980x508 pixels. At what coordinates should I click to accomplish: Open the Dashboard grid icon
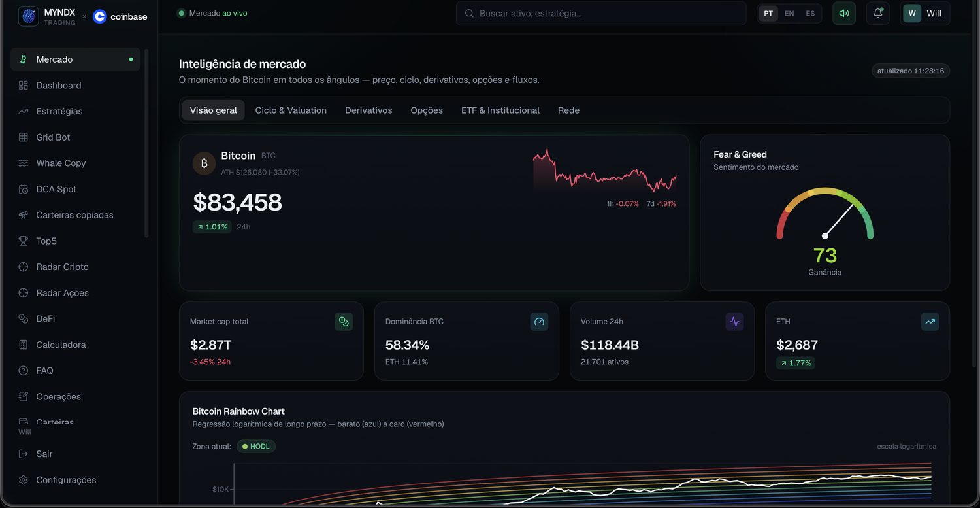click(24, 86)
